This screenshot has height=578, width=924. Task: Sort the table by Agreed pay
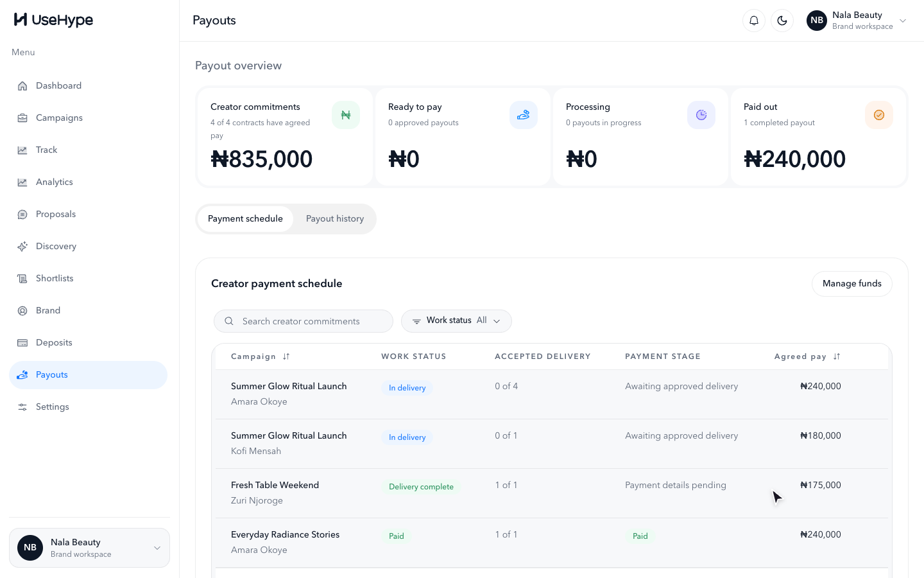(807, 356)
